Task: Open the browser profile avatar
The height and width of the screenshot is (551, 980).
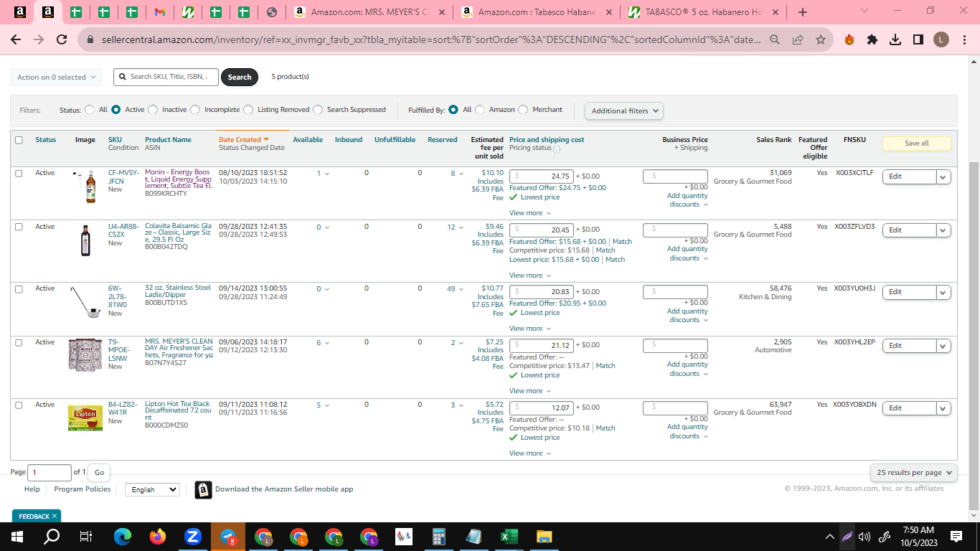Action: pyautogui.click(x=941, y=40)
